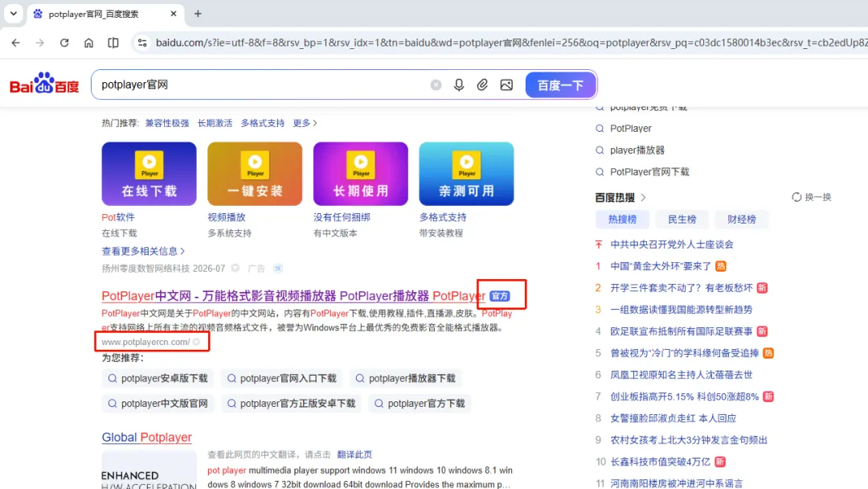Switch to 民生榜 tab
The image size is (868, 489).
(x=682, y=220)
